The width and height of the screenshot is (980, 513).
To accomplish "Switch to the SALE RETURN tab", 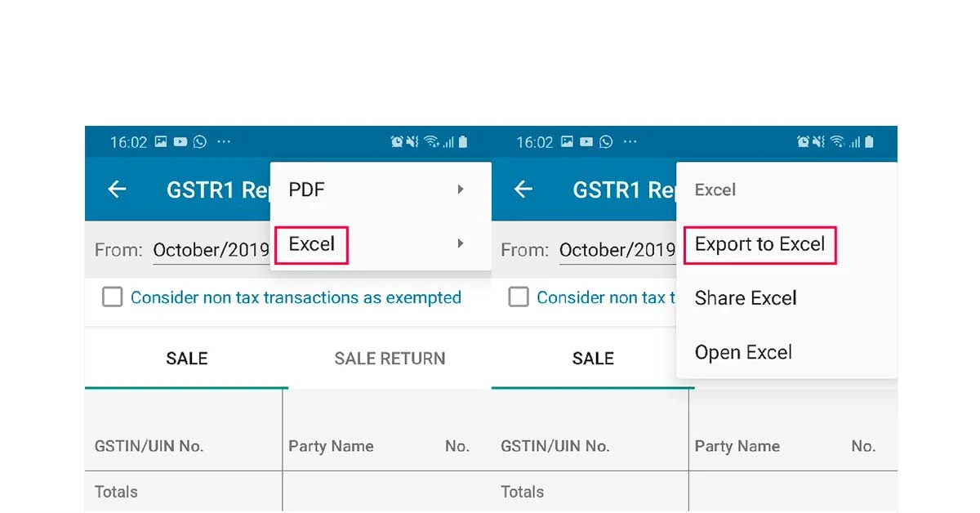I will coord(390,358).
